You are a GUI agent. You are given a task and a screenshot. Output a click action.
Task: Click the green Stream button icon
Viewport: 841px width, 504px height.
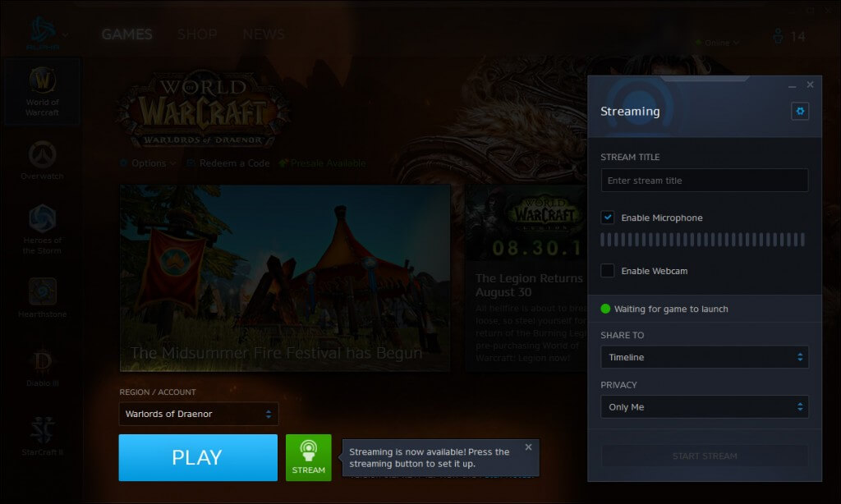(309, 457)
